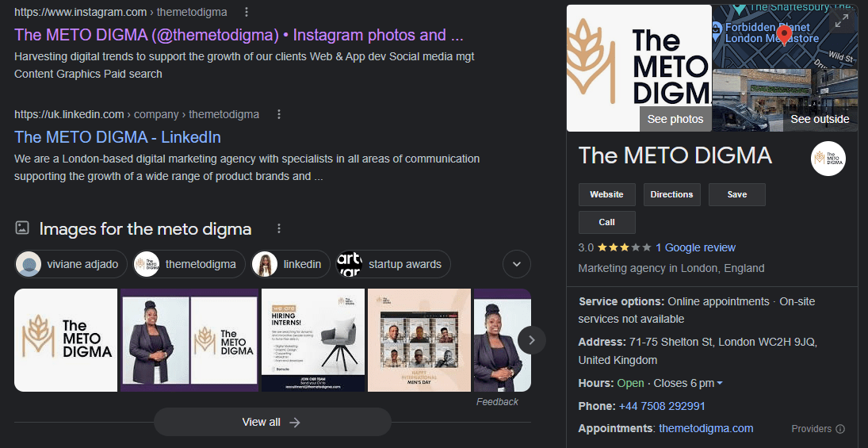The image size is (868, 448).
Task: Open the METO DIGMA LinkedIn result
Action: coord(117,137)
